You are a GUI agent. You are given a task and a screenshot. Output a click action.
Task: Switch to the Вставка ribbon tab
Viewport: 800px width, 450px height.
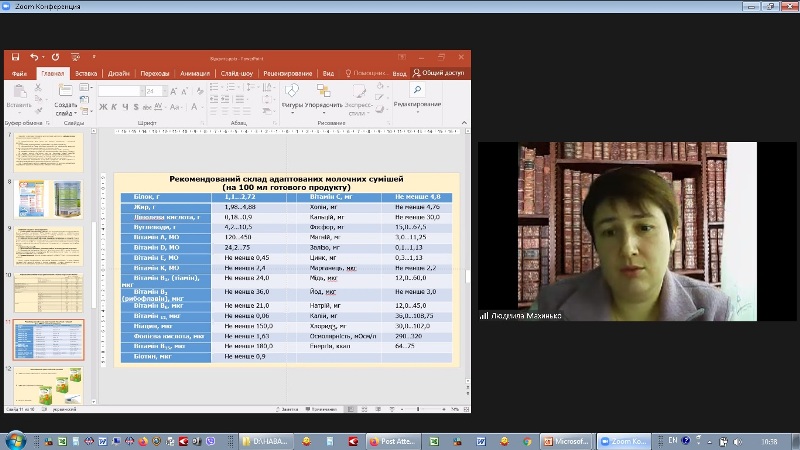(86, 73)
